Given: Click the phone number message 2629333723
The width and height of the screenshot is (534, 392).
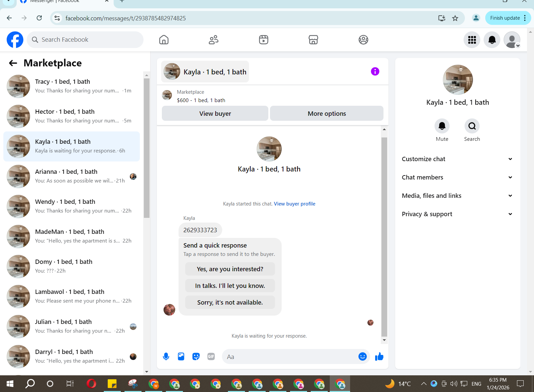Looking at the screenshot, I should 200,230.
